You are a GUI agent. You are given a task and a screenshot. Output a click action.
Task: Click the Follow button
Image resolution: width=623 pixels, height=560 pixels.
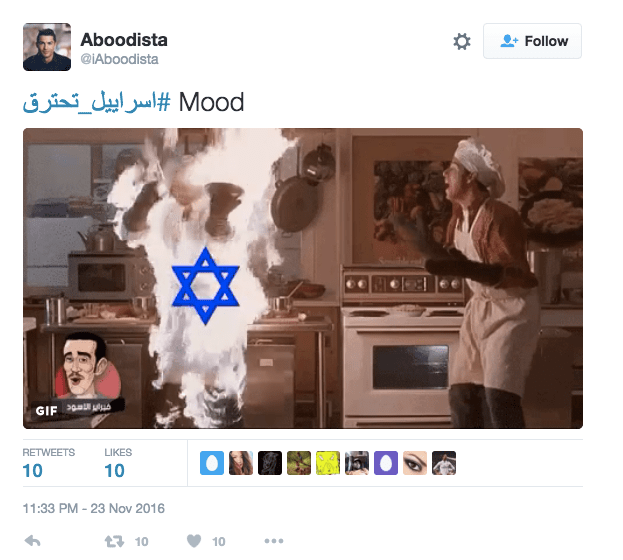click(532, 41)
